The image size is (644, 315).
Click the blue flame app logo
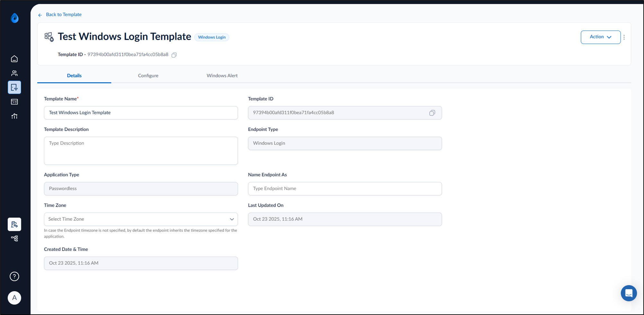[15, 18]
